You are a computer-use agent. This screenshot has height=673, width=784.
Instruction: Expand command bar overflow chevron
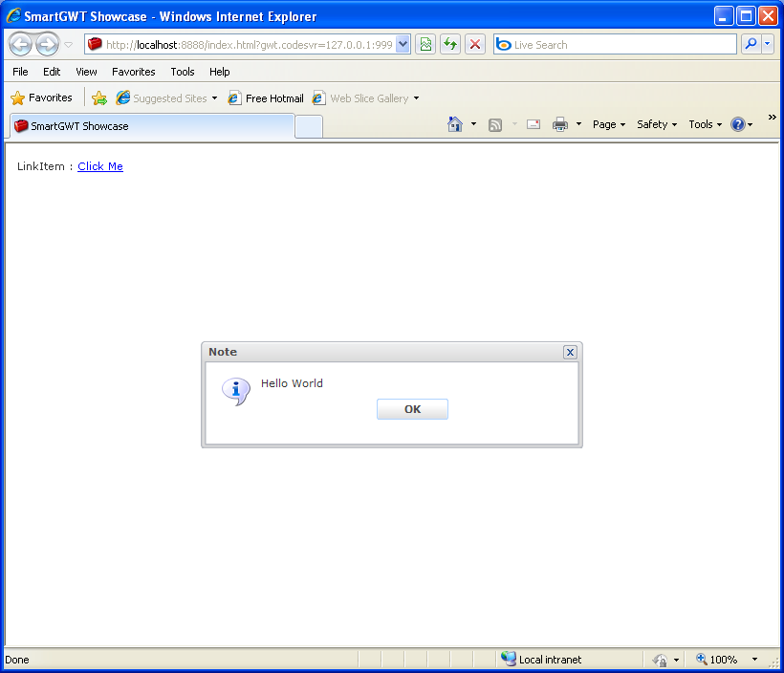(772, 117)
